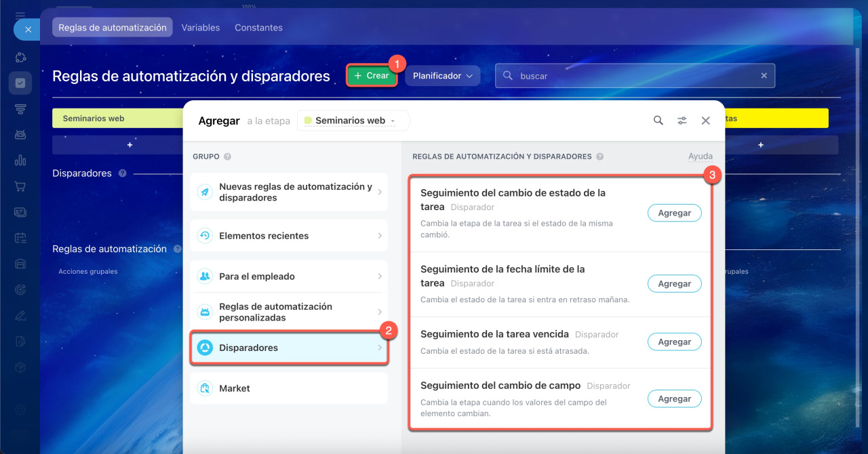Expand Nuevas reglas de automatización y disparadores group
Image resolution: width=868 pixels, height=454 pixels.
click(x=289, y=192)
